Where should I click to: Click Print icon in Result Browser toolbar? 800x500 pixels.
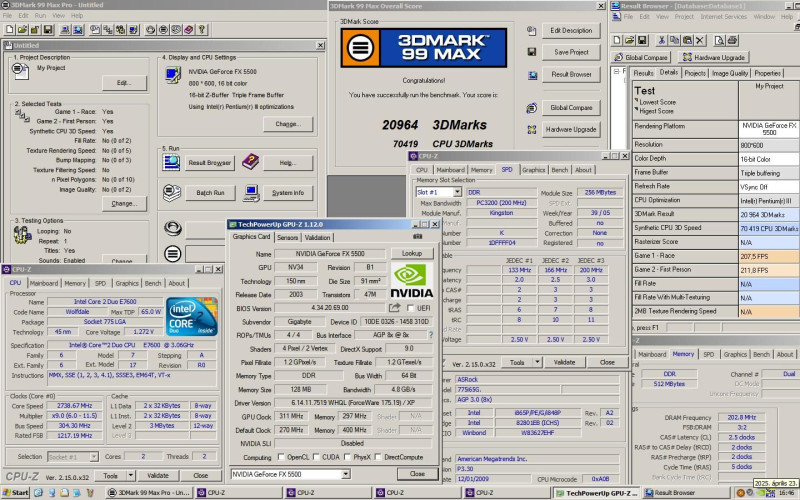(732, 40)
